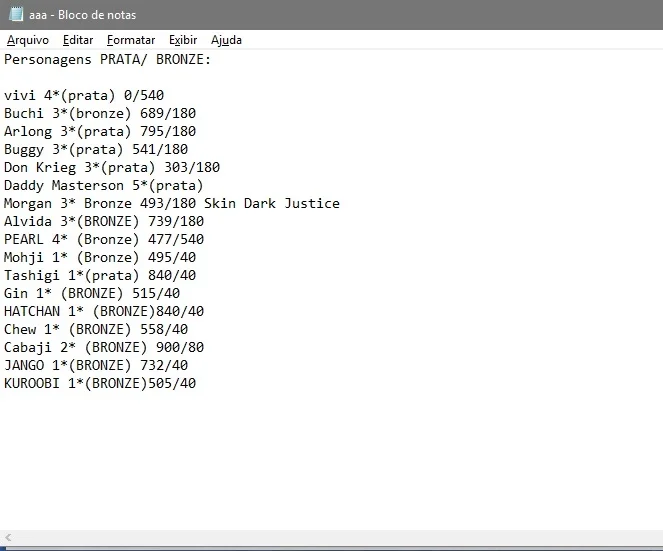Open the Editar menu
The width and height of the screenshot is (663, 551).
(78, 40)
